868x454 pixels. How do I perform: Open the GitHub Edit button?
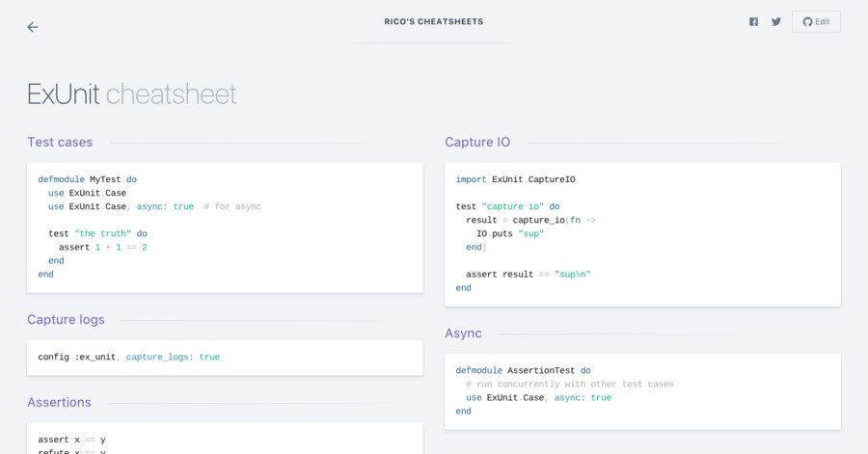[x=816, y=22]
